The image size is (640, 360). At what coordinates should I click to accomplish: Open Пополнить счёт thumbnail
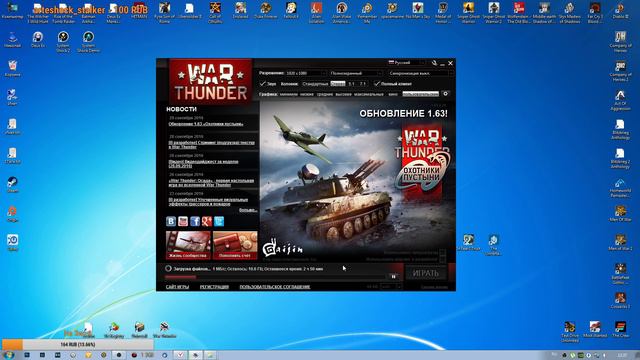click(235, 245)
